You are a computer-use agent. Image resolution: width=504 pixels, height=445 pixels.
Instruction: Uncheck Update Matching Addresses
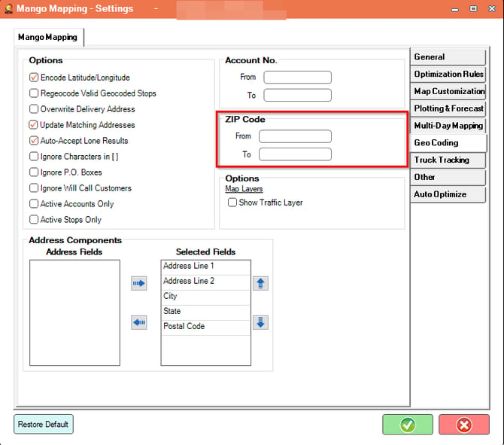click(x=33, y=125)
